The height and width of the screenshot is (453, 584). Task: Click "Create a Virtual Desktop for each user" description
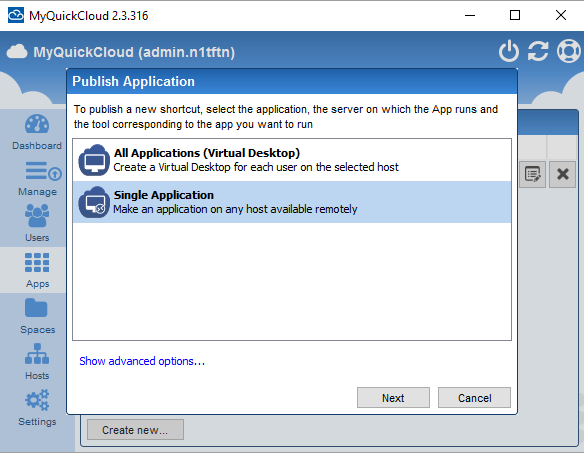256,167
